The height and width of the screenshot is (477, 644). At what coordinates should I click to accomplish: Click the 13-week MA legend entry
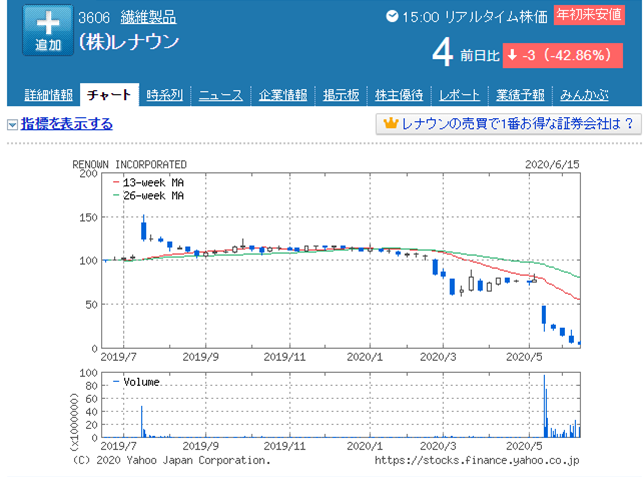point(149,182)
